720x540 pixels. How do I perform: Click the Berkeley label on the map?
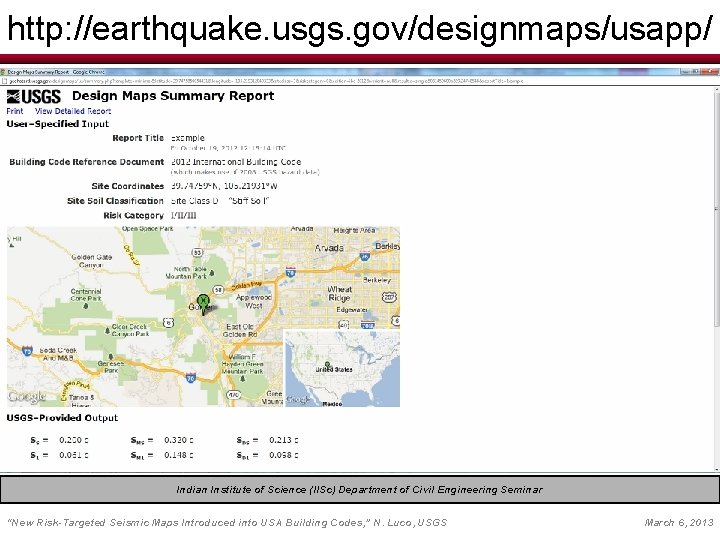pos(377,280)
